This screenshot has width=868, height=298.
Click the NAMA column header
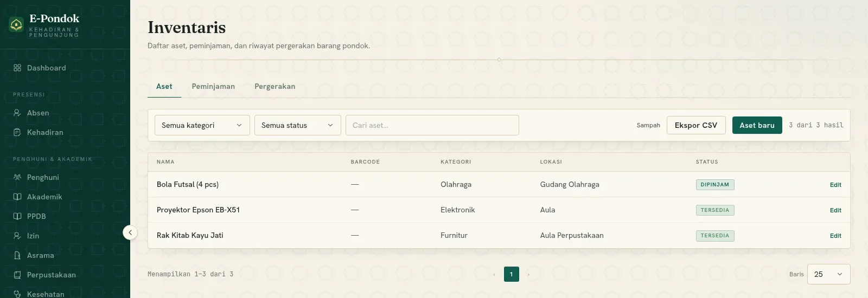(x=165, y=162)
